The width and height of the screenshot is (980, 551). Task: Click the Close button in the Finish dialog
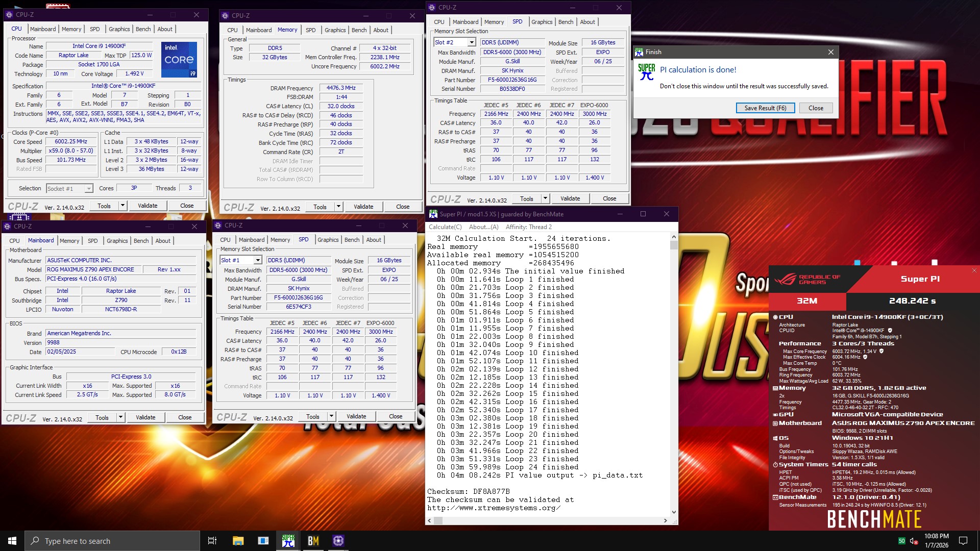pos(816,108)
